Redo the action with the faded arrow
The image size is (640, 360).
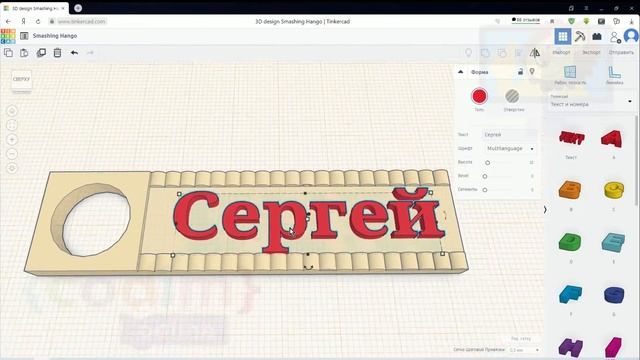[x=90, y=53]
